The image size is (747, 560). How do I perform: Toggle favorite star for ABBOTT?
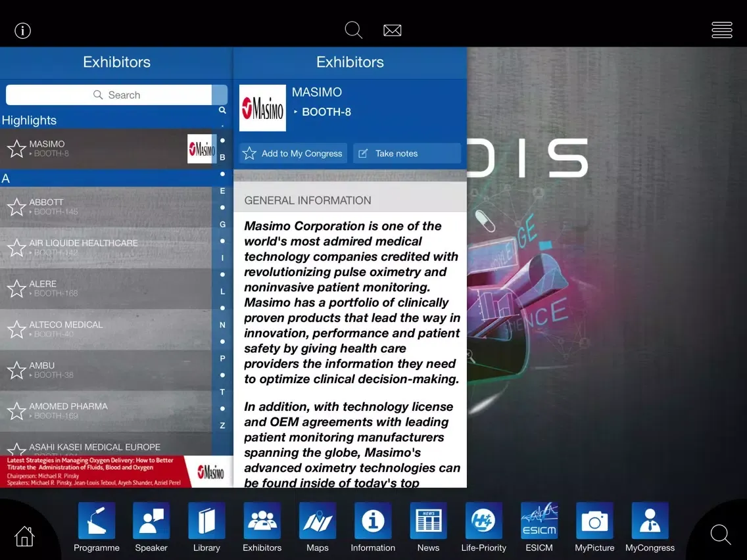(x=16, y=206)
